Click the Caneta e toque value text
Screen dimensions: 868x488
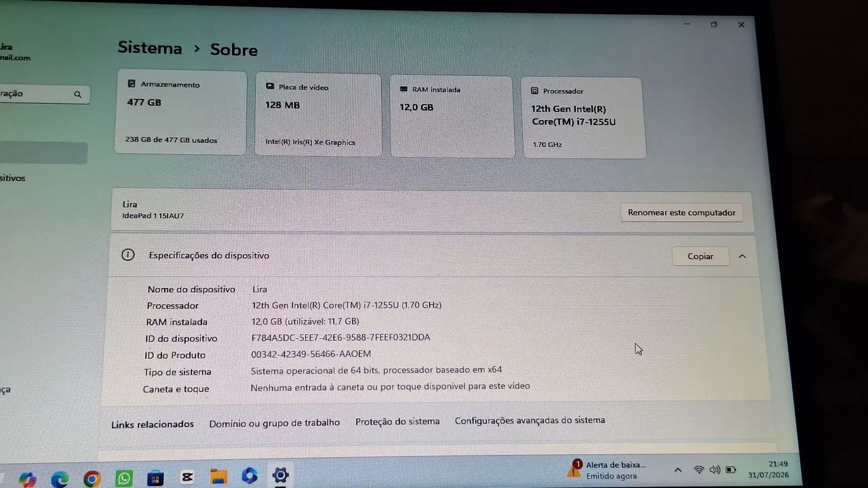[390, 386]
